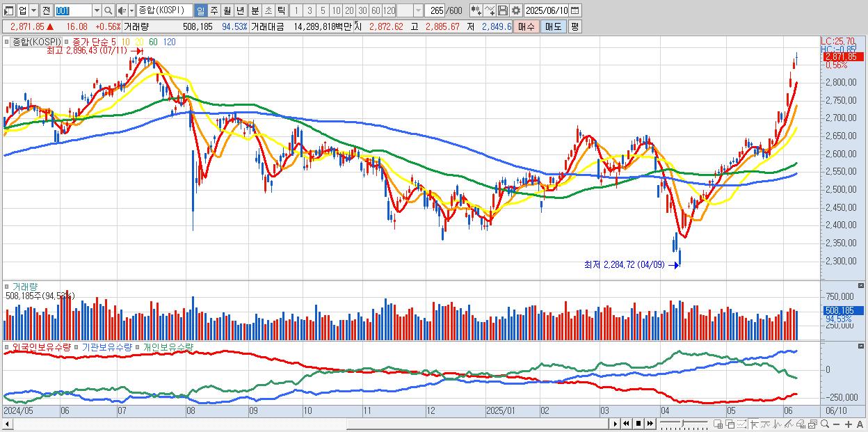The image size is (868, 432).
Task: Choose interval 3 button
Action: 309,10
